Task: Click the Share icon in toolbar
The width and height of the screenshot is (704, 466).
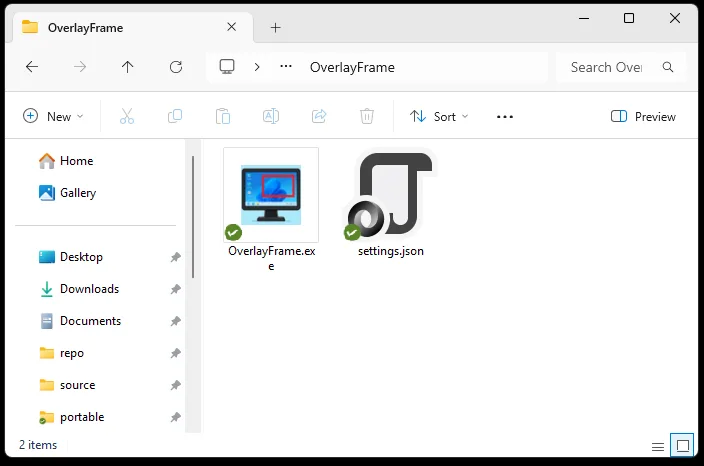Action: click(319, 116)
